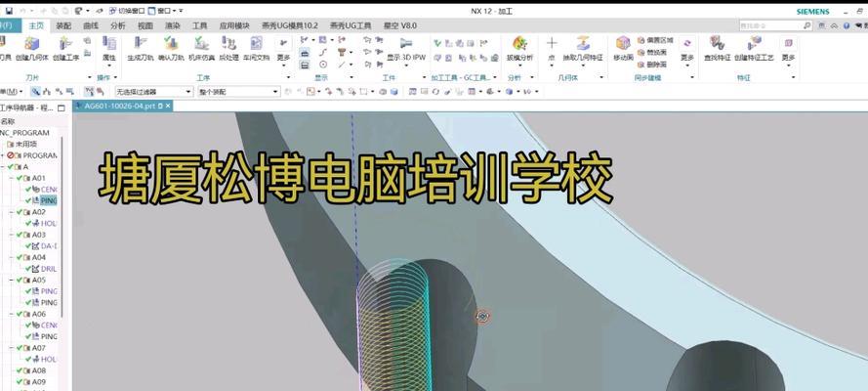Maximize the Operation Navigator panel icon
868x391 pixels.
pyautogui.click(x=62, y=108)
